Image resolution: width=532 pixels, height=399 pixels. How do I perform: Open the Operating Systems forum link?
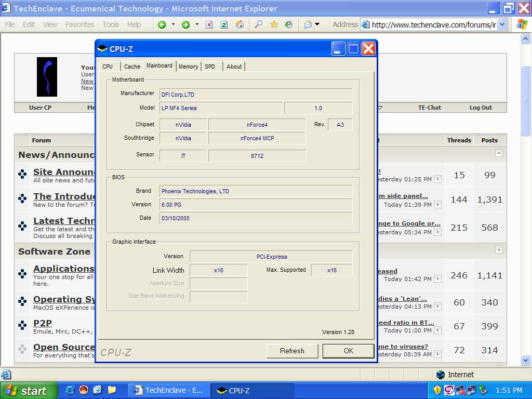(64, 299)
